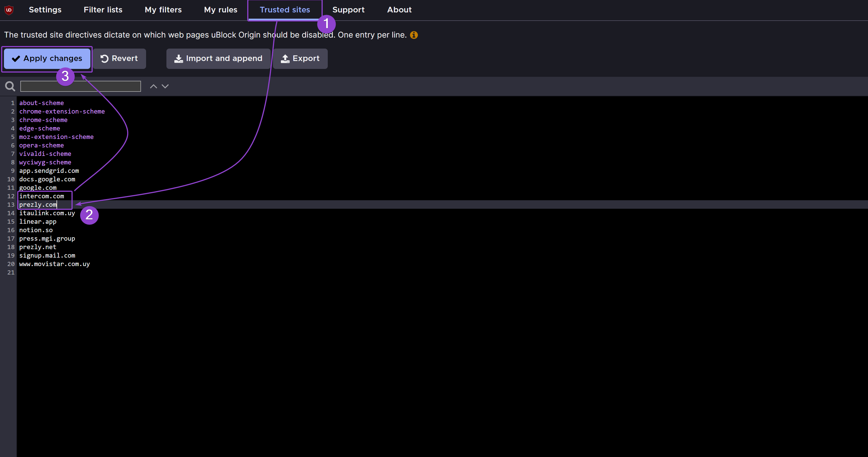The width and height of the screenshot is (868, 457).
Task: Select the search input field
Action: point(80,87)
